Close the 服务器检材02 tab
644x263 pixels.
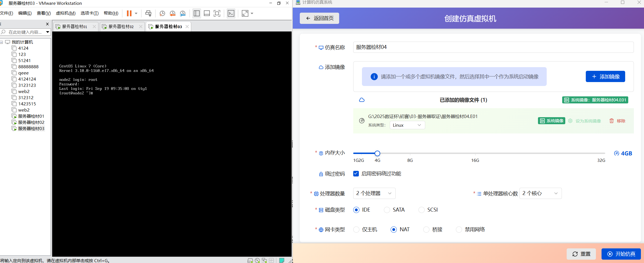click(141, 27)
